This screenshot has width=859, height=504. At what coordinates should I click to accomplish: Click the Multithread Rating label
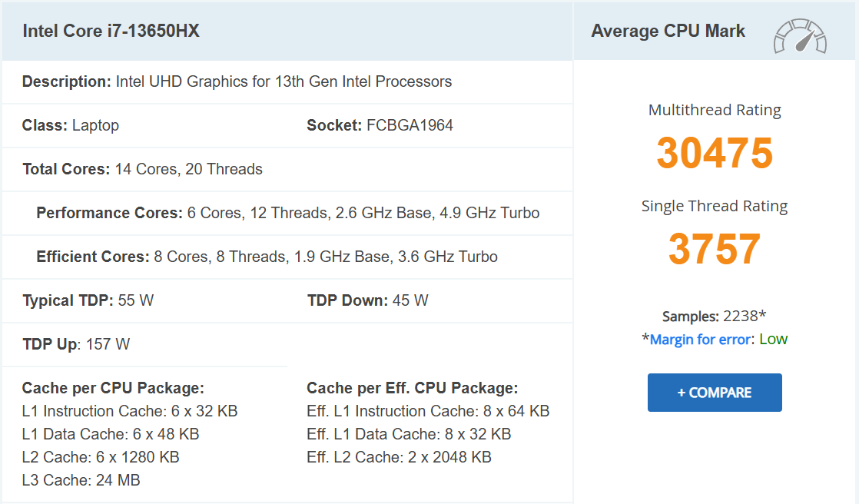pyautogui.click(x=715, y=110)
